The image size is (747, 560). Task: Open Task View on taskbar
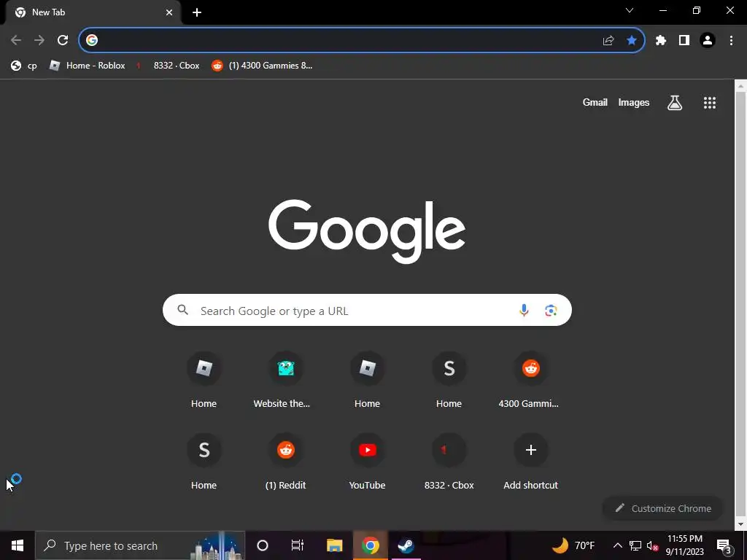point(298,545)
